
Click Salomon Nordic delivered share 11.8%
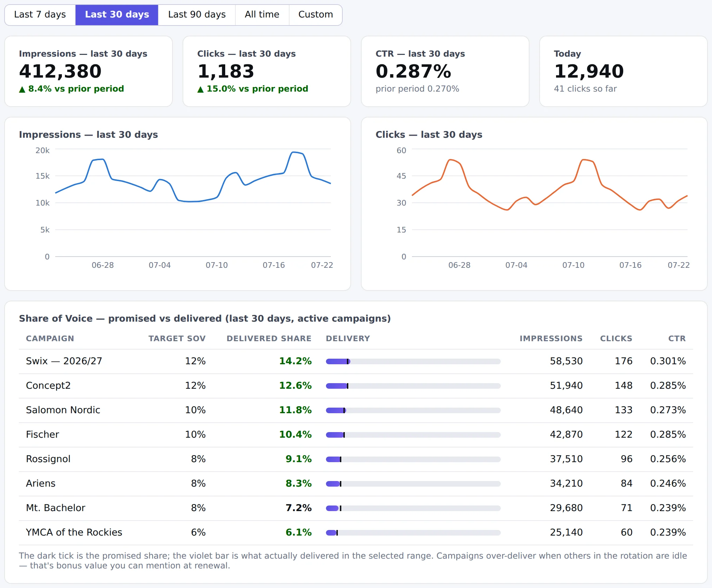click(295, 410)
